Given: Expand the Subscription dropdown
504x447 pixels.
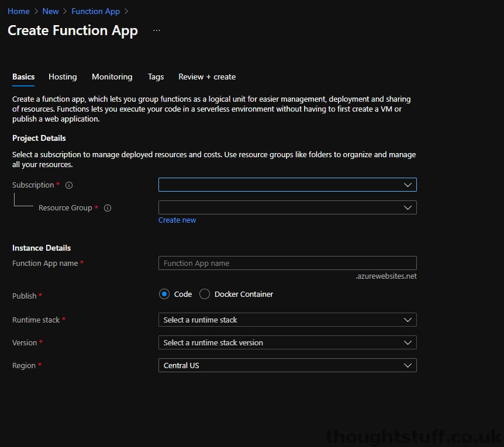Looking at the screenshot, I should [x=287, y=185].
